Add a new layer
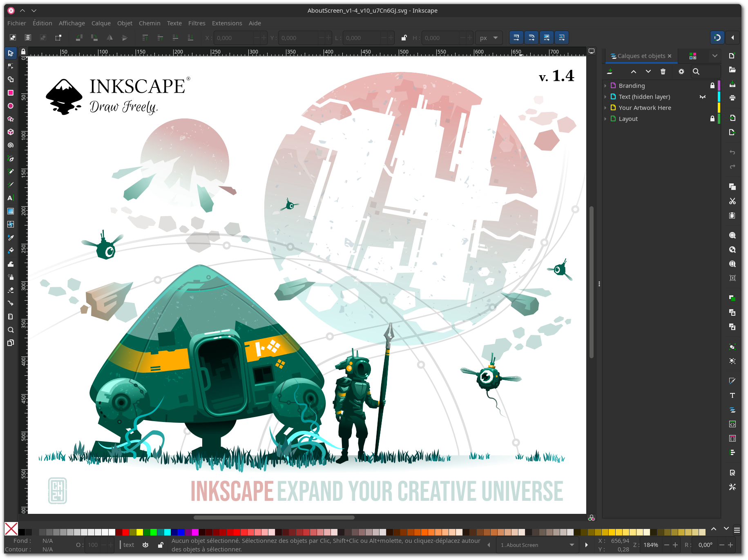The width and height of the screenshot is (748, 560). pyautogui.click(x=610, y=71)
